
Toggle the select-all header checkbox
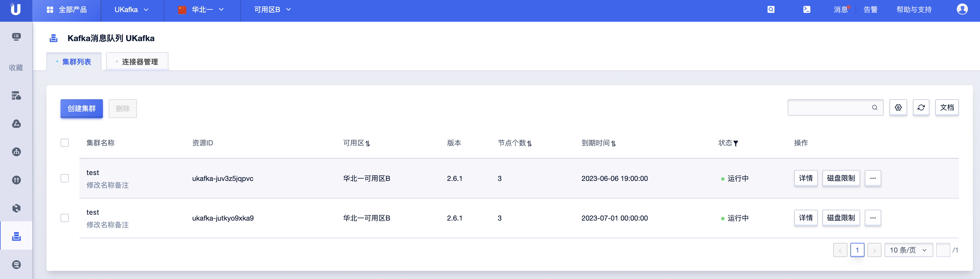(x=65, y=143)
